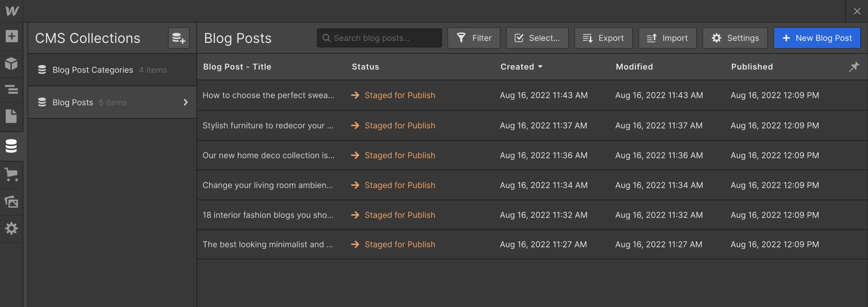Screen dimensions: 868x307
Task: Open the Pages panel icon
Action: tap(11, 116)
